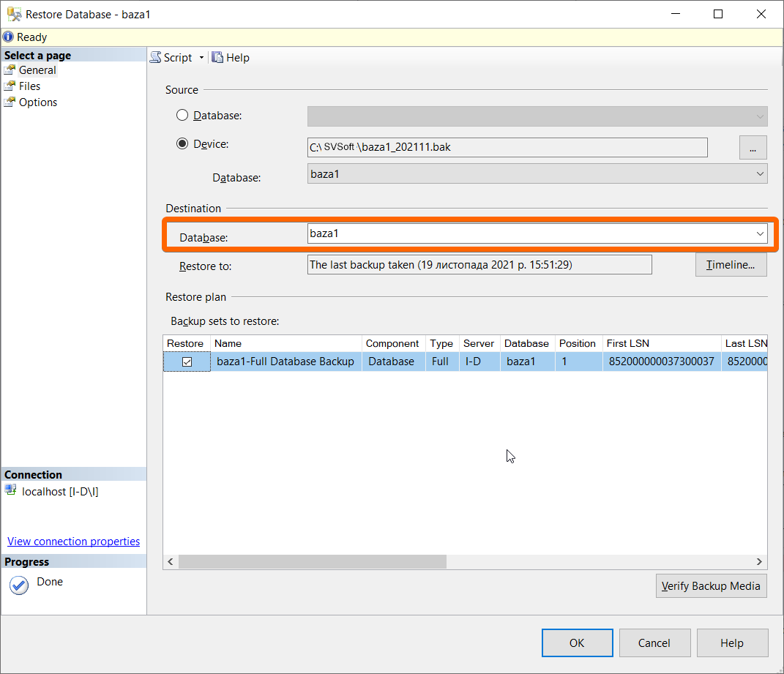Open the Timeline dialog
Viewport: 784px width, 674px height.
coord(731,265)
